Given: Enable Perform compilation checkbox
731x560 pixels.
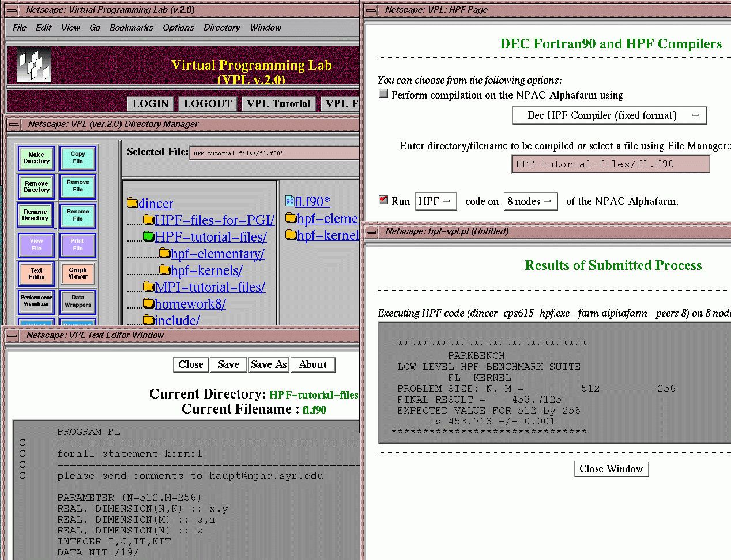Looking at the screenshot, I should pos(383,93).
